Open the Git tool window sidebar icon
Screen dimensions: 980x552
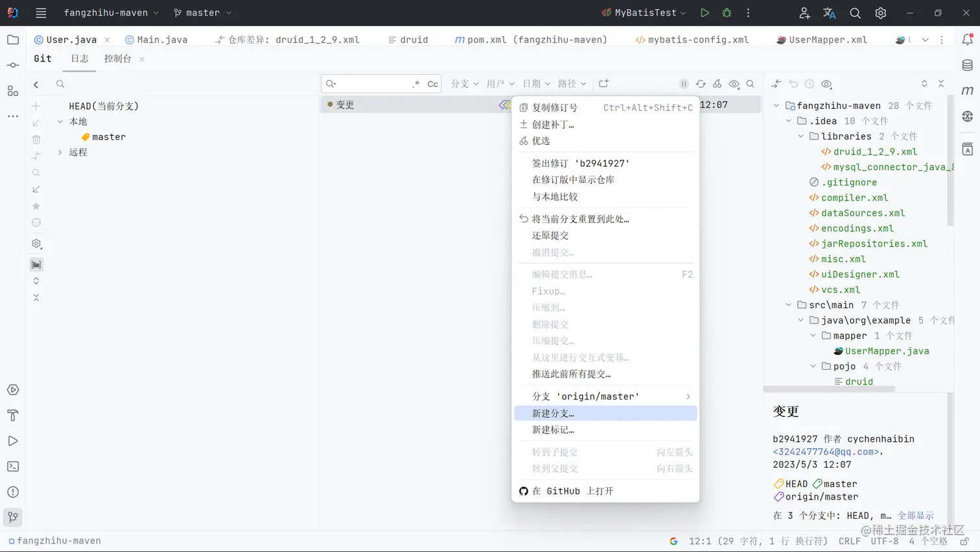(13, 517)
